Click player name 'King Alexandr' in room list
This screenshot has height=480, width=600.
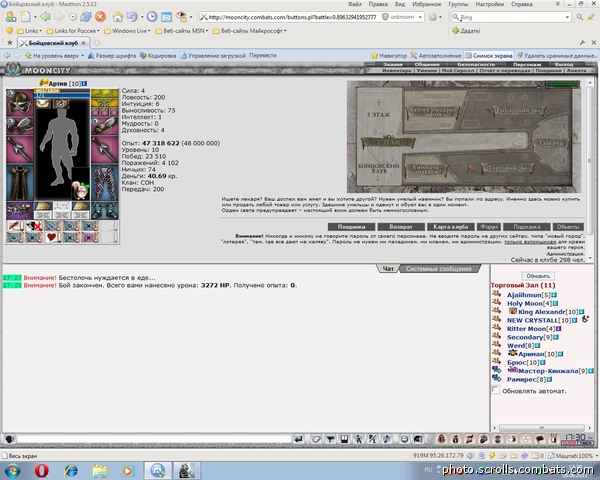click(542, 312)
